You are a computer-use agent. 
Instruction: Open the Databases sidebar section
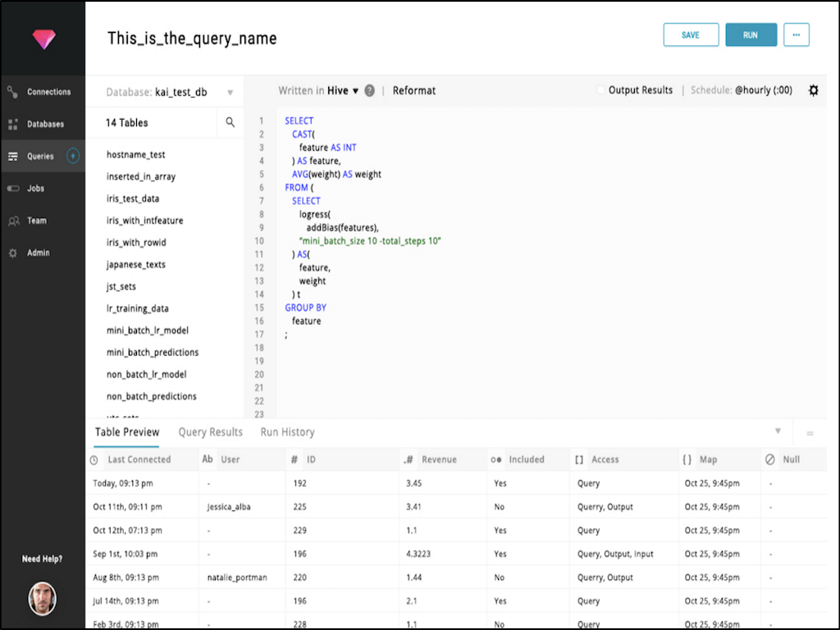tap(45, 124)
